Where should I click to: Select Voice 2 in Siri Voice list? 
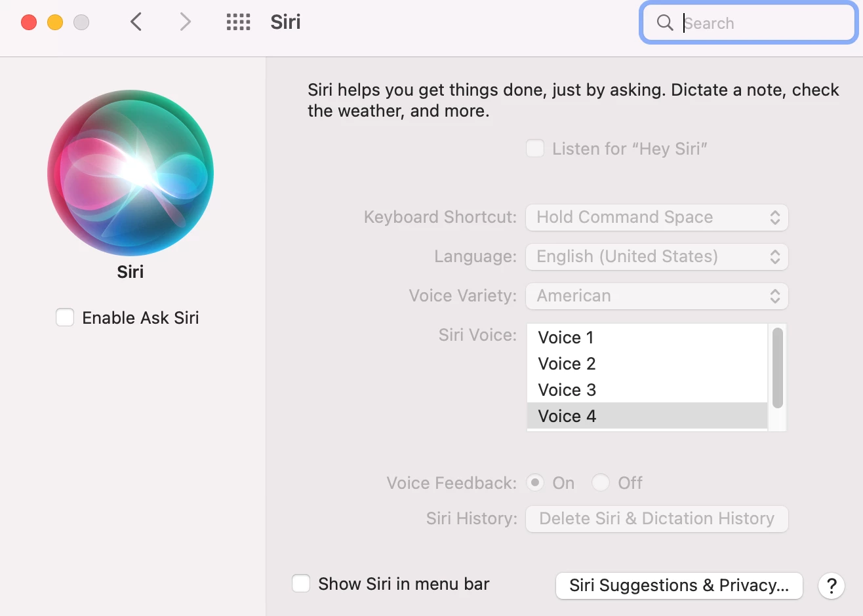[x=647, y=364]
